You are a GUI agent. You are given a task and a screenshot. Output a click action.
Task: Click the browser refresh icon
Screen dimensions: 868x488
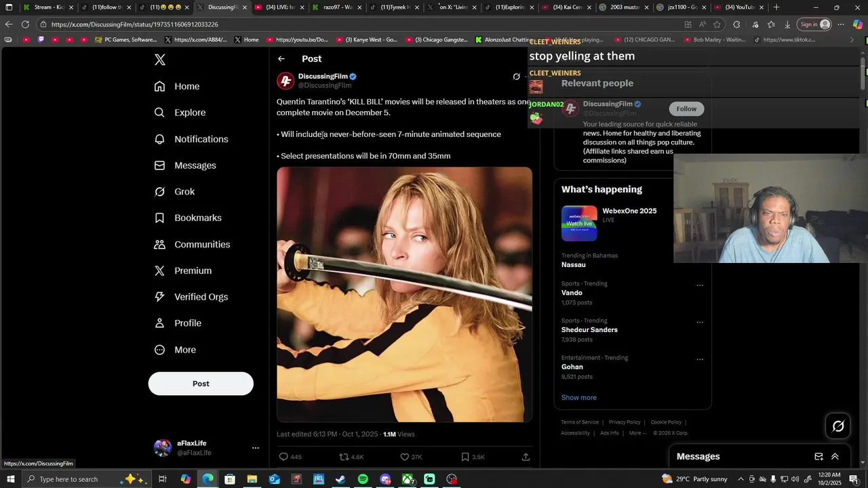[x=25, y=24]
